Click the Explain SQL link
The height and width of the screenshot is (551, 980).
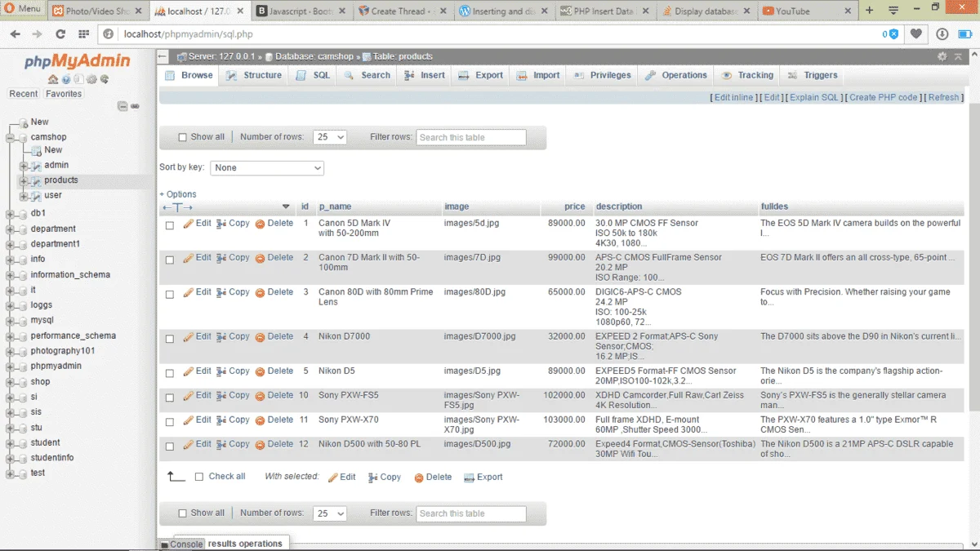[814, 97]
